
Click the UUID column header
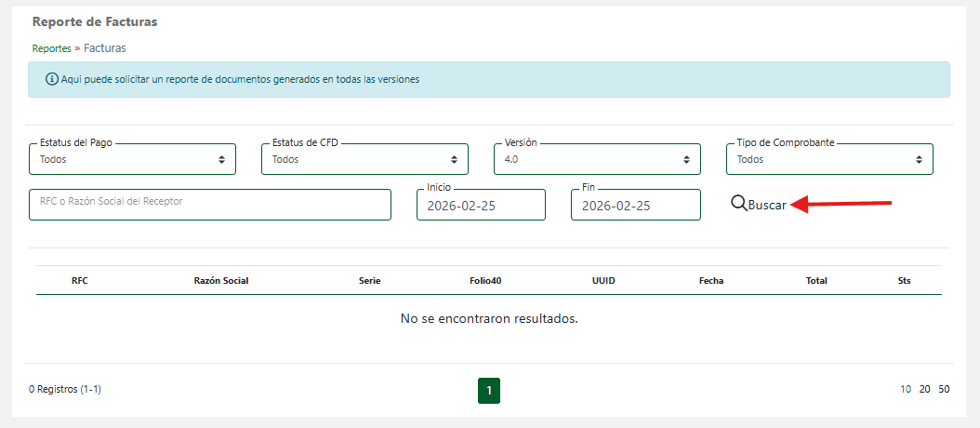603,280
